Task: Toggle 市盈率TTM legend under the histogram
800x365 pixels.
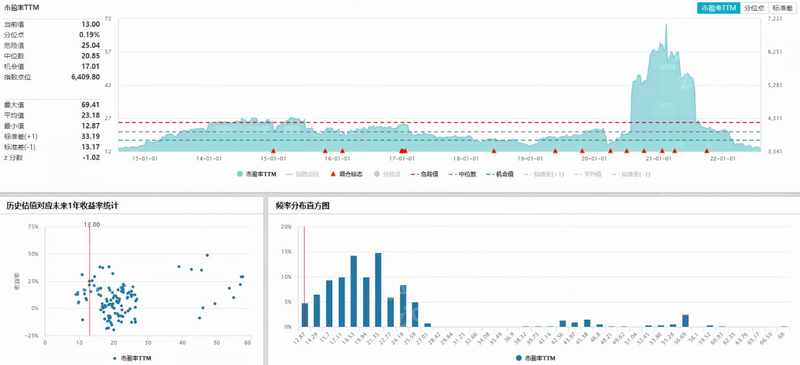Action: pos(535,358)
